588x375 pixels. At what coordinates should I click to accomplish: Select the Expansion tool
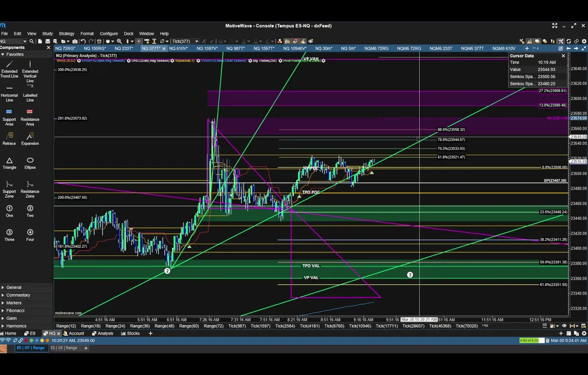point(30,139)
